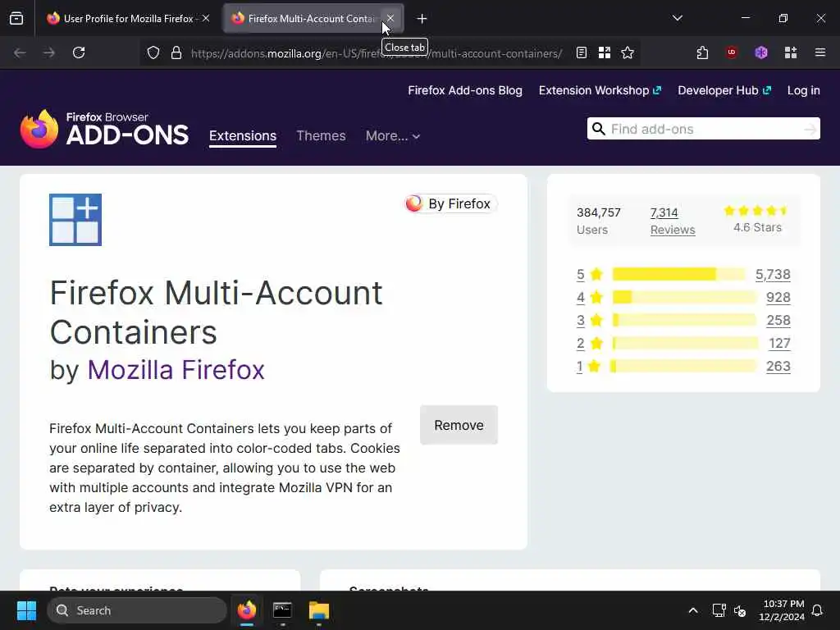Filter reviews by the 4 star bar
Image resolution: width=840 pixels, height=630 pixels.
tap(684, 297)
